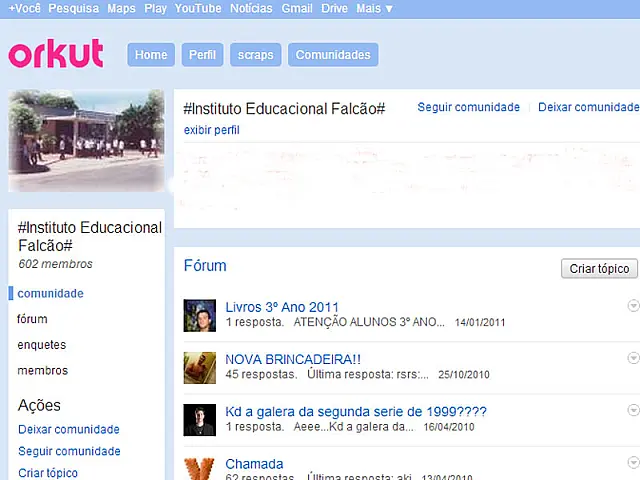Open the scraps tab

coord(256,55)
